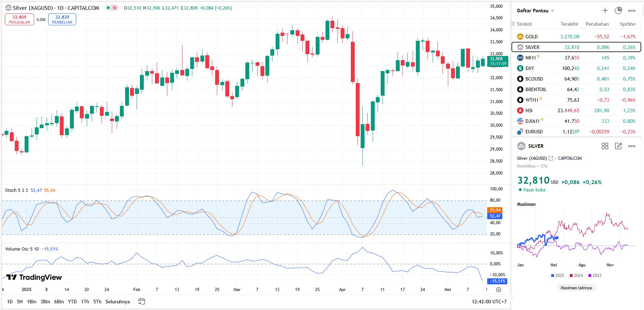Switch to the YTD time range

(72, 302)
